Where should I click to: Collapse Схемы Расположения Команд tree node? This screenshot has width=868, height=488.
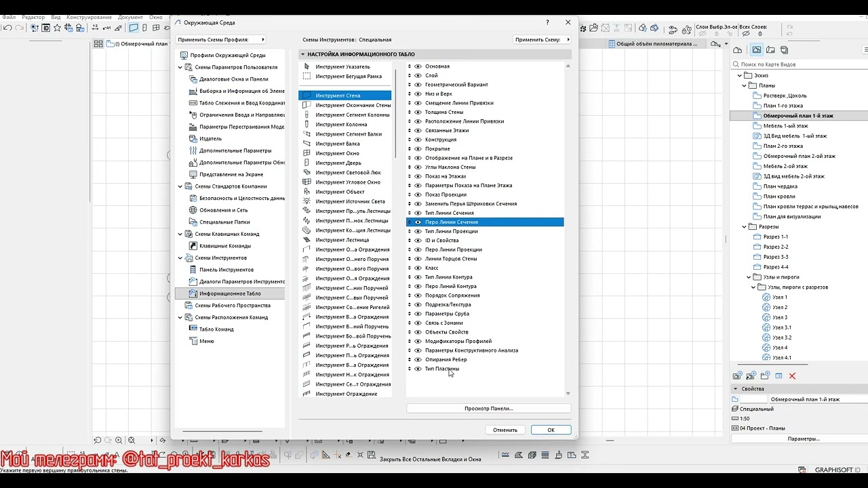click(x=180, y=317)
